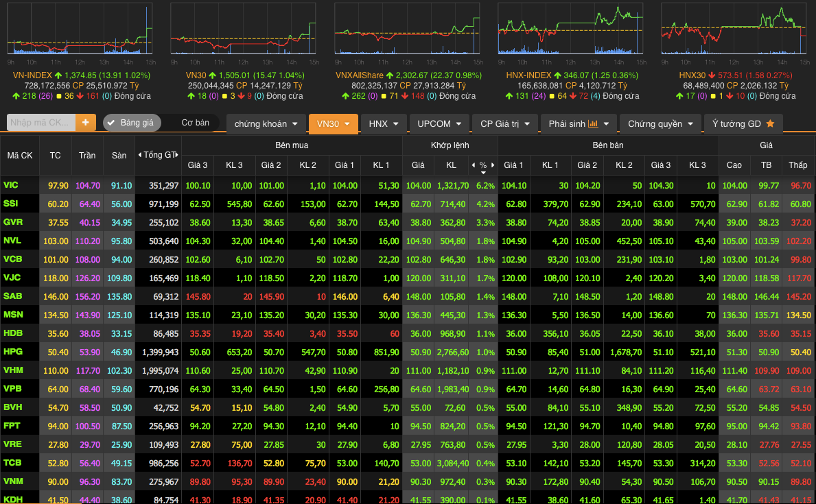Open the HPG ticker row link
Viewport: 816px width, 504px height.
[12, 351]
